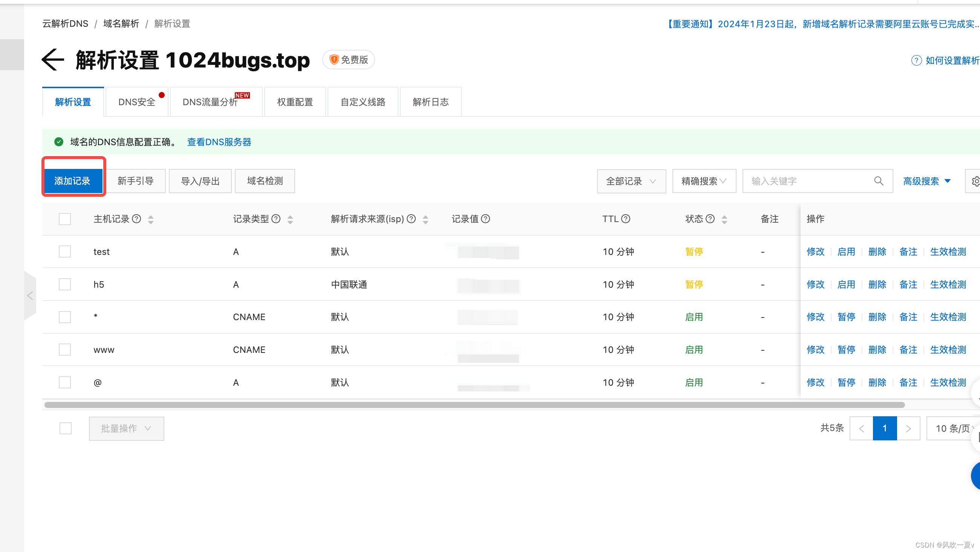Click 删除 for the @ record

coord(877,382)
